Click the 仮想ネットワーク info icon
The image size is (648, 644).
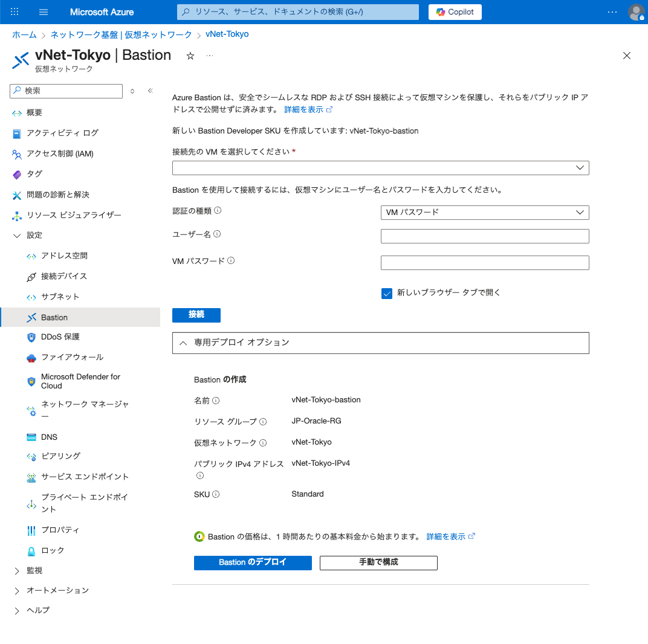coord(263,442)
